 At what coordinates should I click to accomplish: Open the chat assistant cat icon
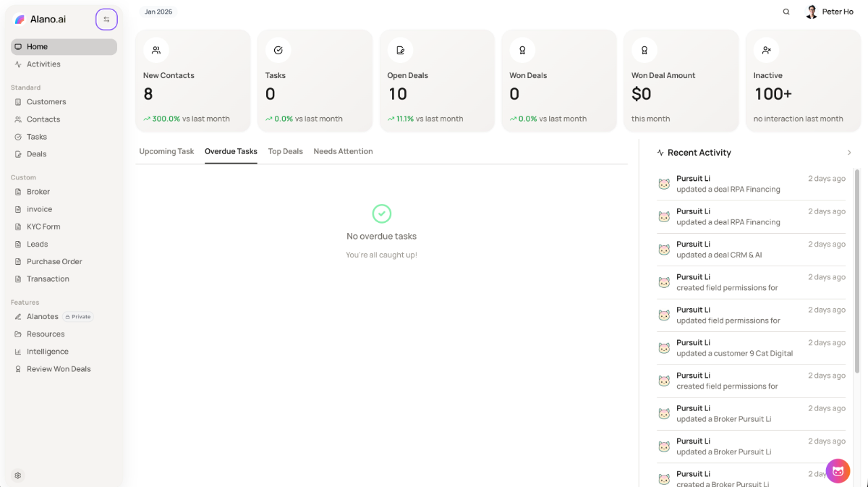(x=838, y=471)
